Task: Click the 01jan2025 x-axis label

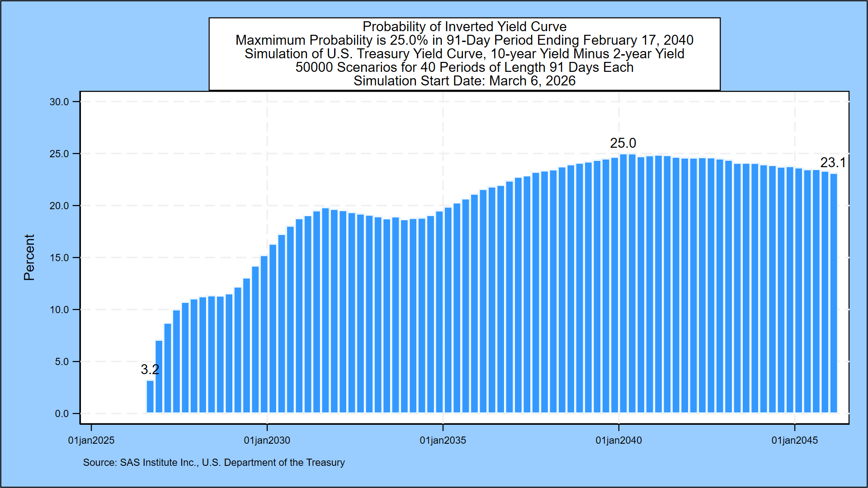Action: [x=91, y=441]
